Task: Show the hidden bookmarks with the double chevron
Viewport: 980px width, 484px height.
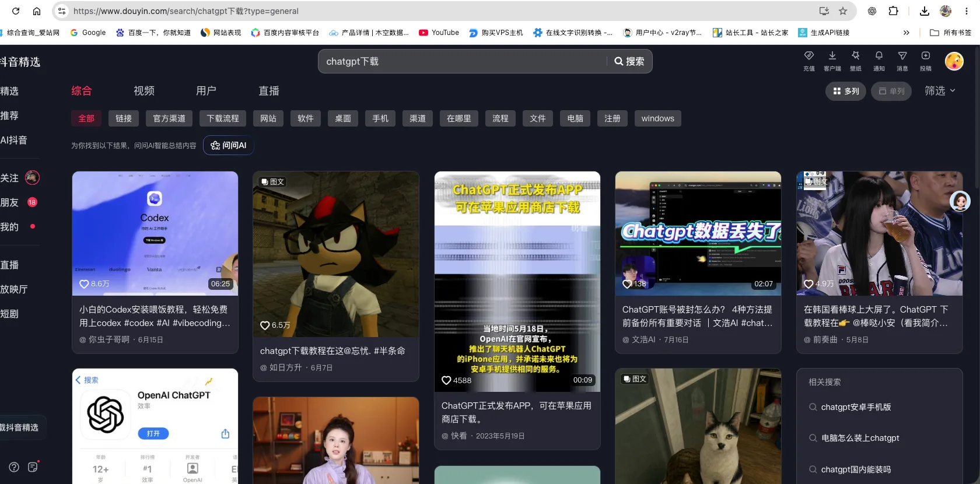Action: click(x=907, y=33)
